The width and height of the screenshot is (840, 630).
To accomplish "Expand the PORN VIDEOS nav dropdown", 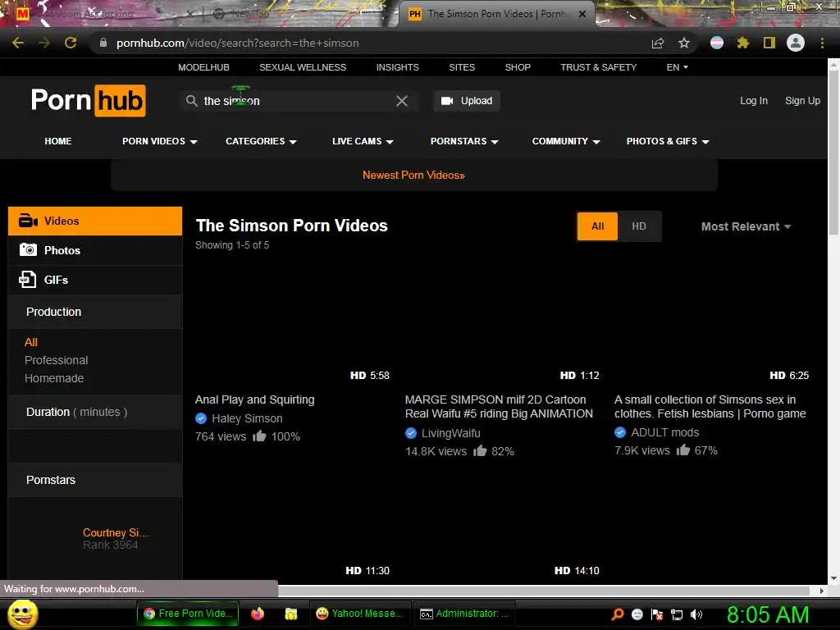I will 160,141.
